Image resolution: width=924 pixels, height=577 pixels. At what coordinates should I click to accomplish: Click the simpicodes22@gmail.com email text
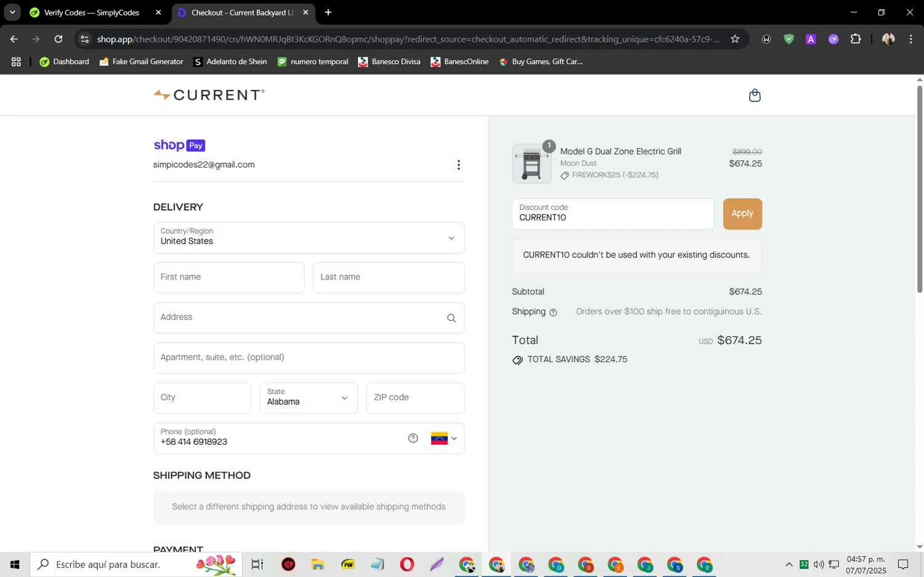point(204,165)
